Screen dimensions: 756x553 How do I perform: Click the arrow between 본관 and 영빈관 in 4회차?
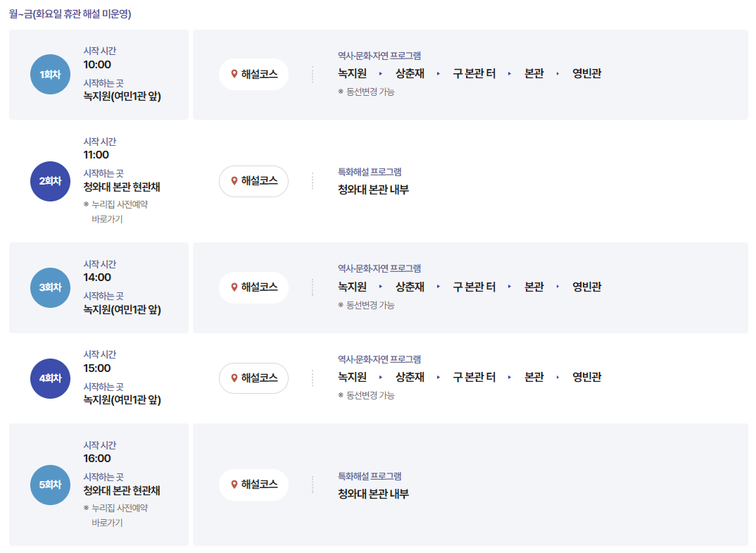pos(558,377)
